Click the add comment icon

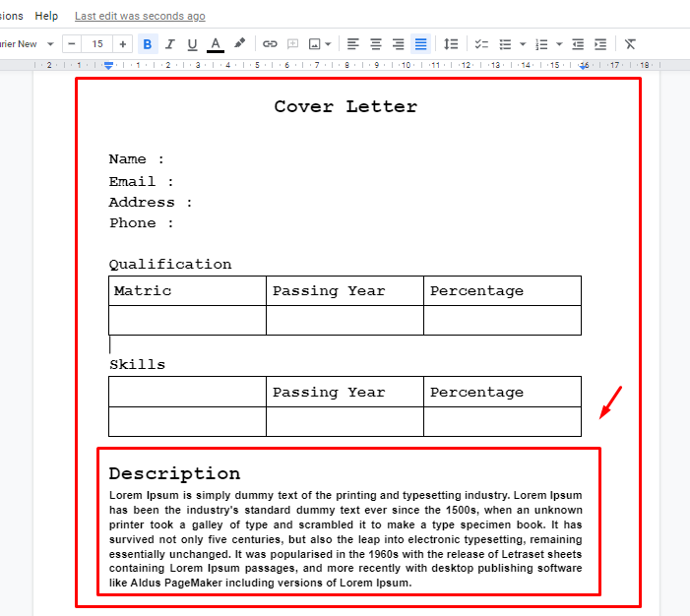pos(292,44)
